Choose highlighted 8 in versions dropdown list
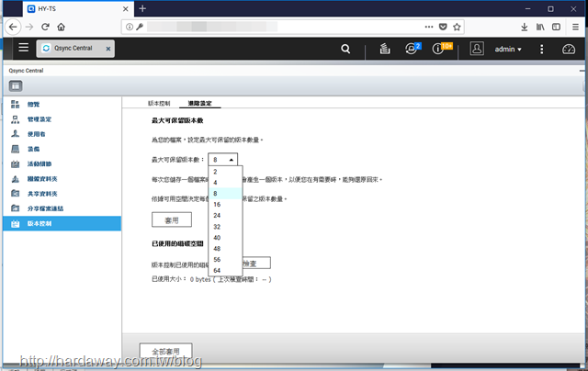588x371 pixels. [x=225, y=194]
